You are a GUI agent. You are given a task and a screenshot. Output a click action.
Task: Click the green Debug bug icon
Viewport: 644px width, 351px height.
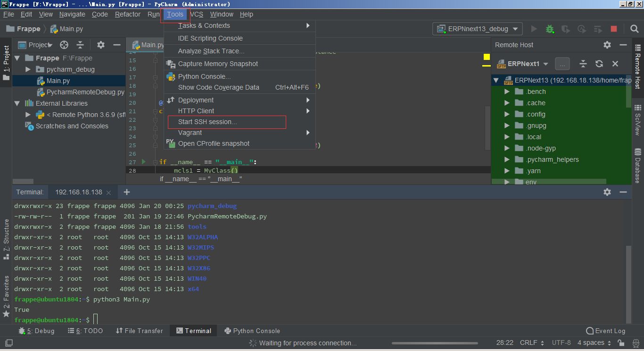pos(550,29)
